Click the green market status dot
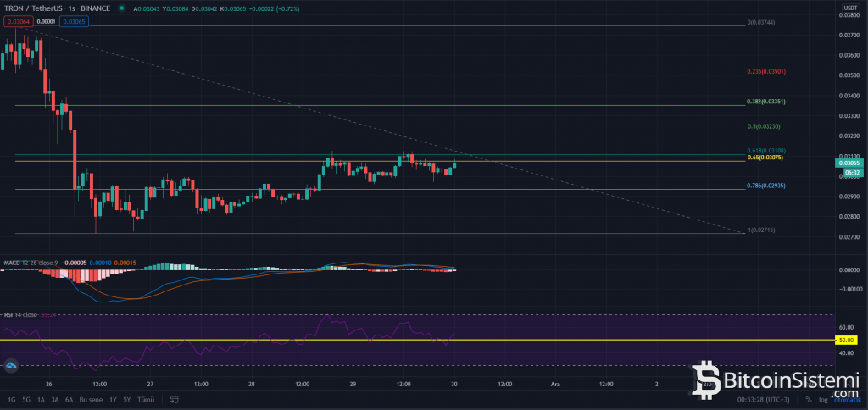The width and height of the screenshot is (868, 410). pos(122,8)
